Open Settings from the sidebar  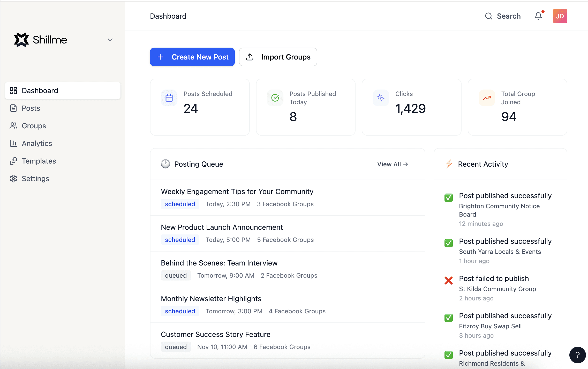[x=35, y=179]
